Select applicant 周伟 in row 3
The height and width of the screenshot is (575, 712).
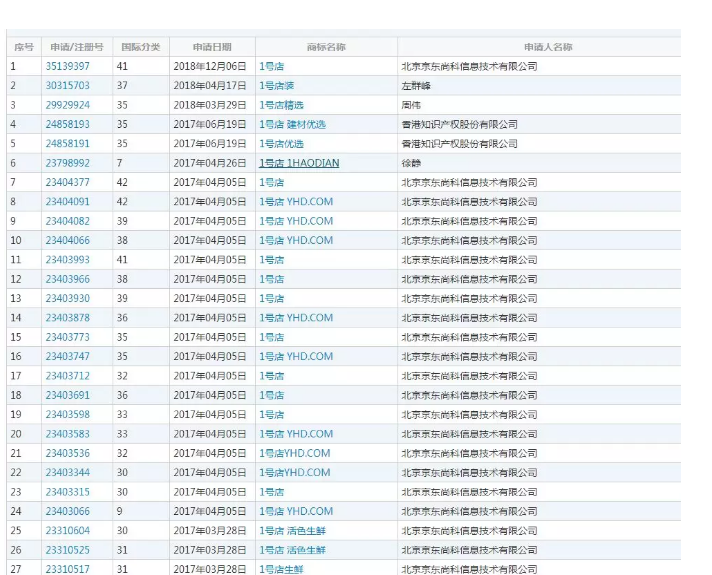click(411, 105)
